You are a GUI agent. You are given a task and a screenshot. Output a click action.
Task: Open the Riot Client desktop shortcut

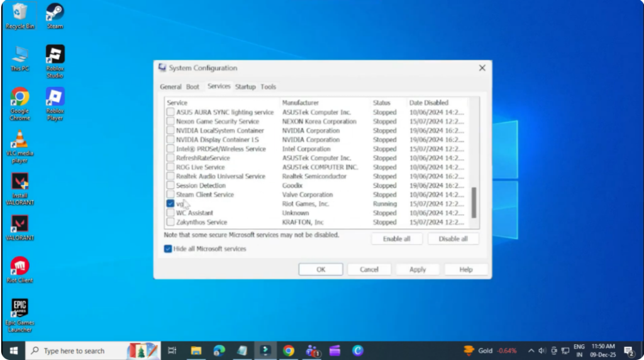[x=19, y=266]
